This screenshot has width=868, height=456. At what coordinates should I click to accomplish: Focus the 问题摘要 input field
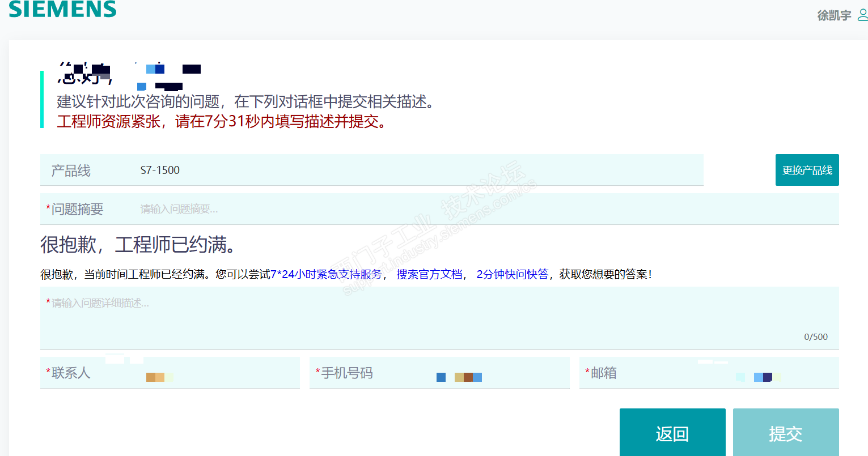point(439,209)
